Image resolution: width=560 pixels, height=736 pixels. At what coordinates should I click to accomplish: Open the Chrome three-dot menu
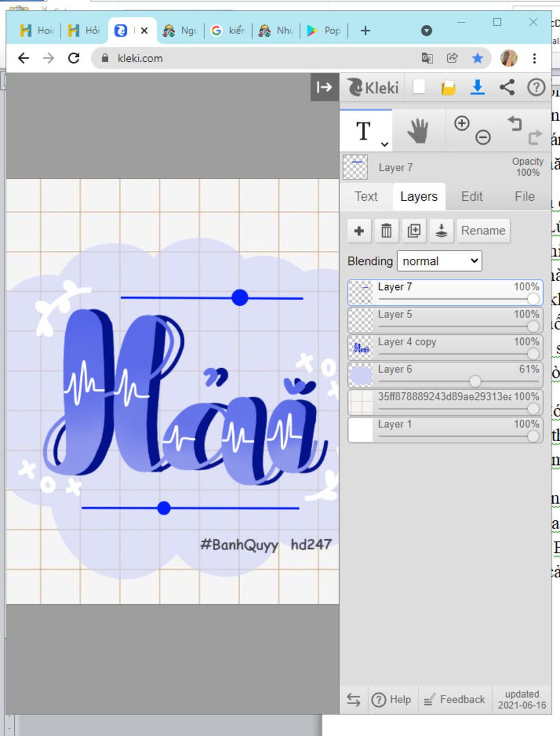[534, 58]
